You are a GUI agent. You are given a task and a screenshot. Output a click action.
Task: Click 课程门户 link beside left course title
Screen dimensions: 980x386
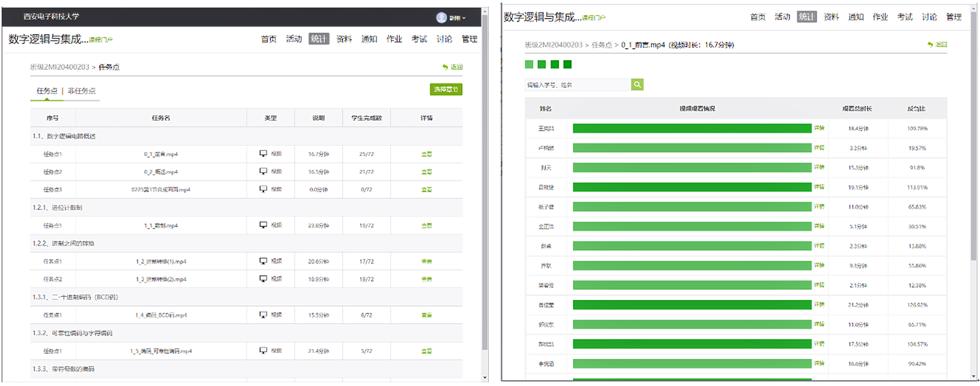click(x=101, y=40)
